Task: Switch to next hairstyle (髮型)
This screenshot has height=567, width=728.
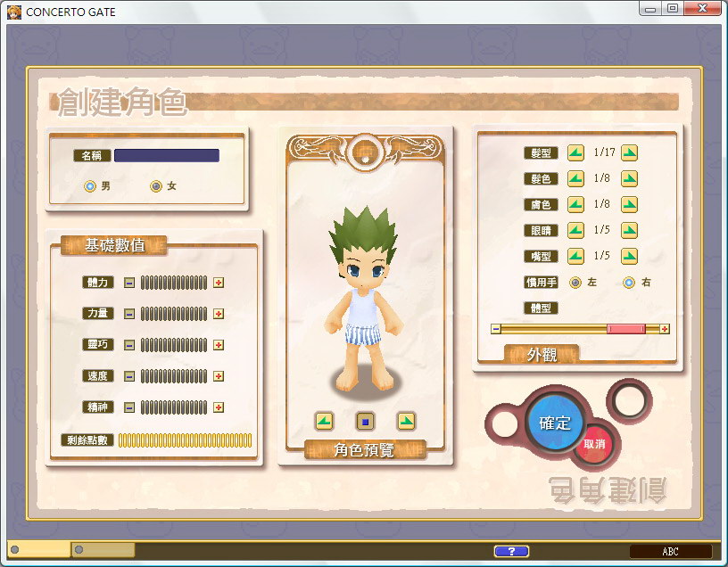Action: pos(630,152)
